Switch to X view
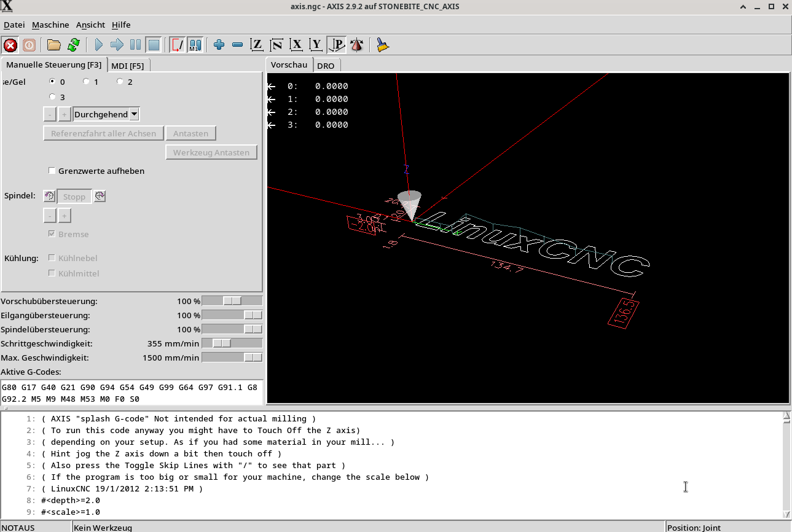Screen dimensions: 792x532 [x=297, y=45]
